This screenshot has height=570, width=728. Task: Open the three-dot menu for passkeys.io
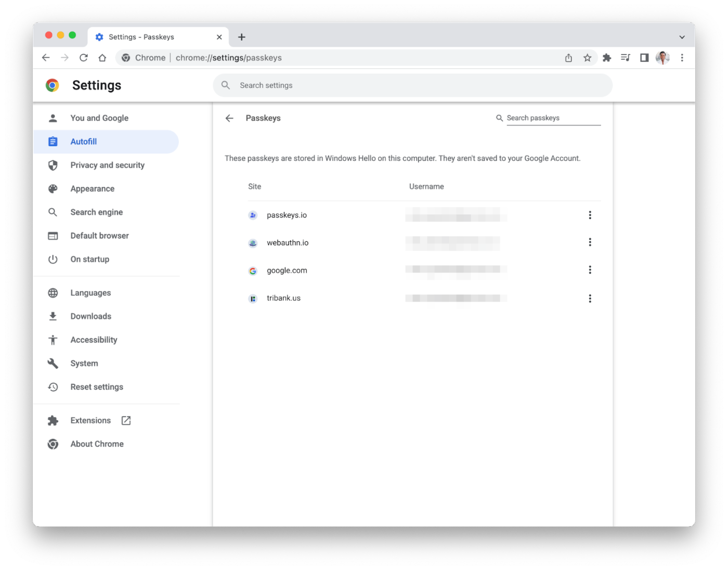tap(590, 215)
